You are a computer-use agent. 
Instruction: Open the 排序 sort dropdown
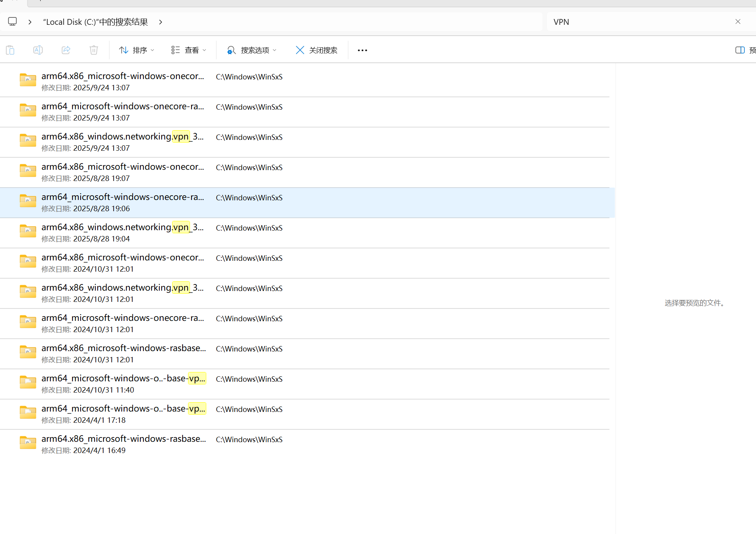(136, 50)
